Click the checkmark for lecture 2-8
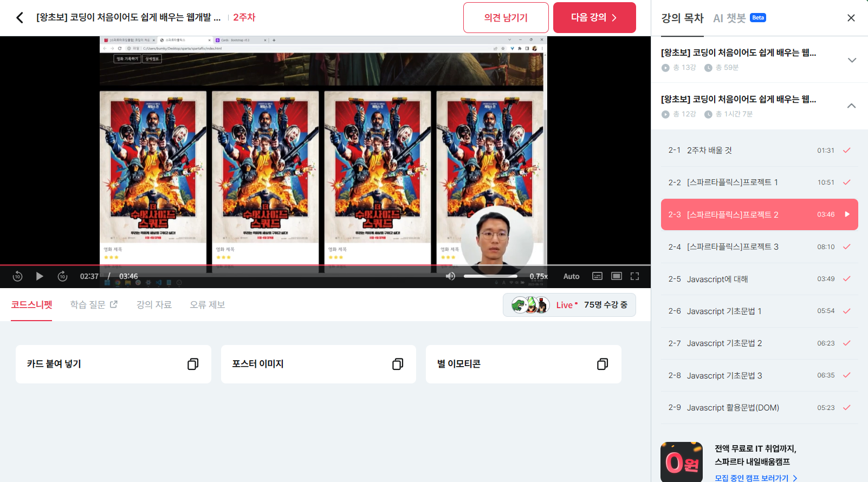 847,375
